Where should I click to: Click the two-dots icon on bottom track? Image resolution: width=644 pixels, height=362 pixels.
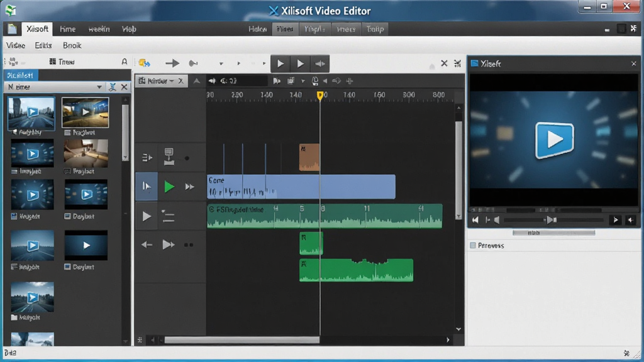click(x=189, y=245)
